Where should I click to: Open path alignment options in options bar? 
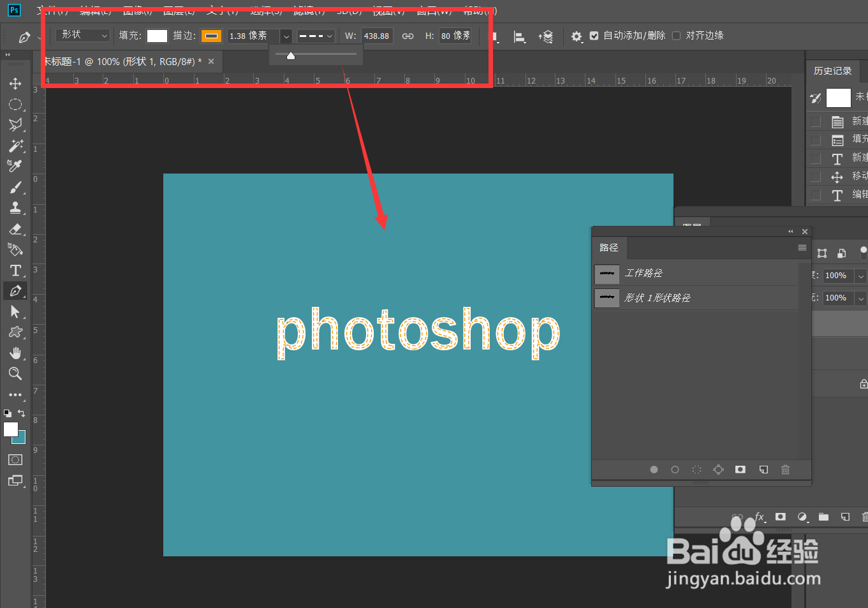tap(520, 37)
